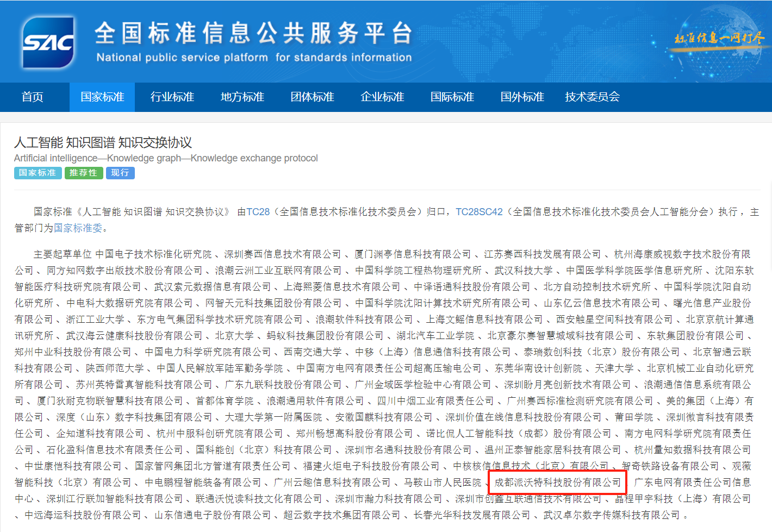This screenshot has height=532, width=772.
Task: Click the text 广州金域医学检验中心有限公司
Action: coord(423,385)
